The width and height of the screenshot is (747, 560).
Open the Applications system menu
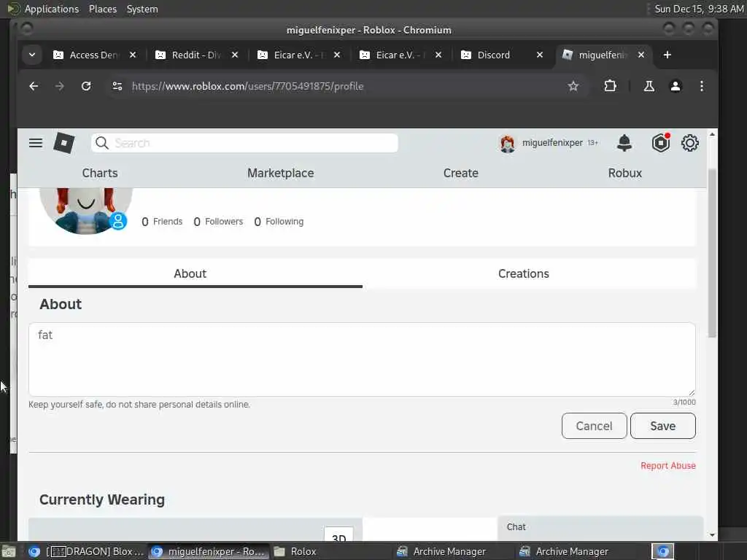point(52,9)
